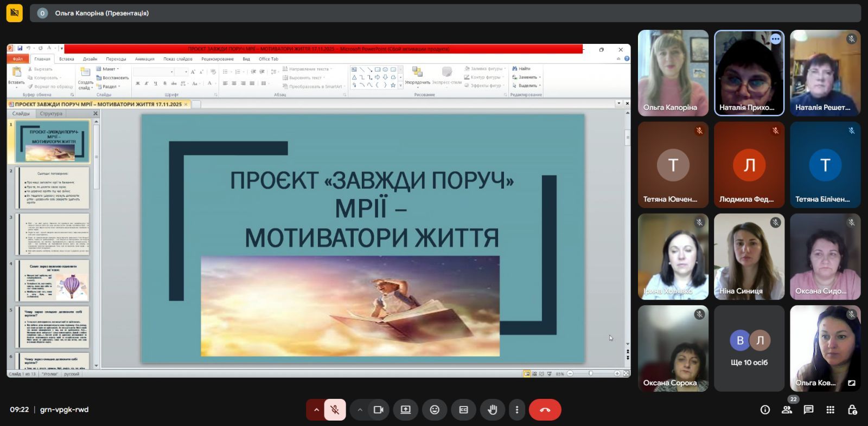Toggle raise hand
Screen dimensions: 868x426
point(492,410)
